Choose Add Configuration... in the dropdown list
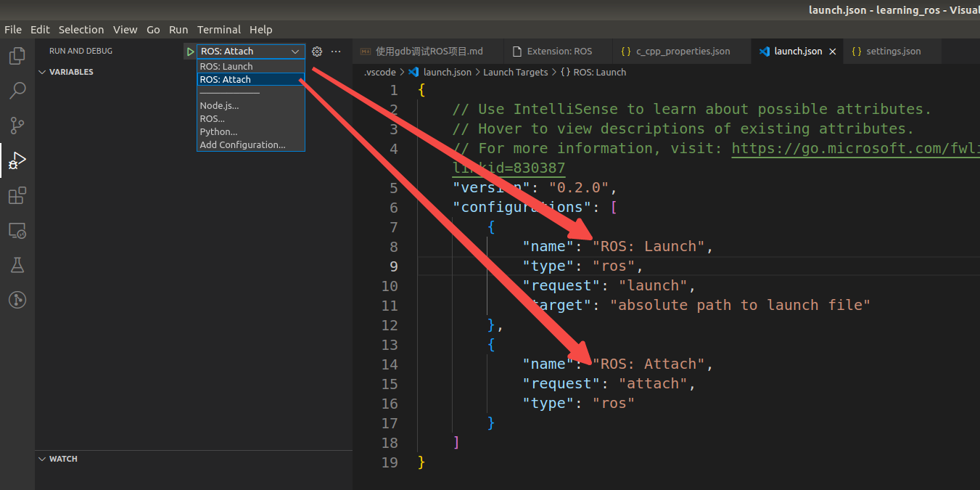Viewport: 980px width, 490px height. (x=242, y=144)
